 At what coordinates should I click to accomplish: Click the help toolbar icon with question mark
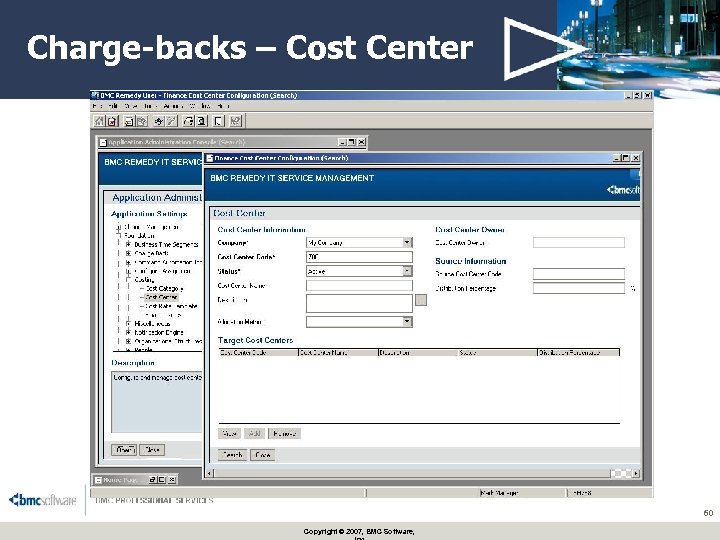click(236, 121)
